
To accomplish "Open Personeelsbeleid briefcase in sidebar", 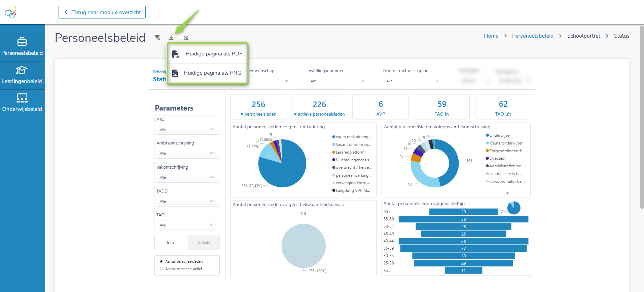I will point(22,42).
